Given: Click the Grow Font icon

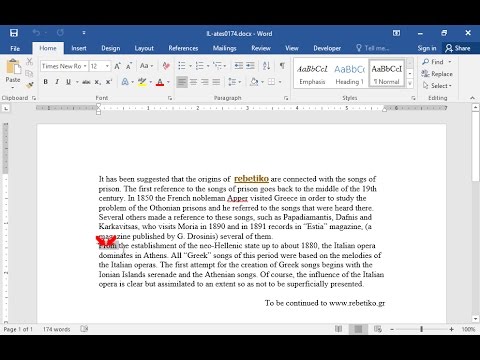Looking at the screenshot, I should pyautogui.click(x=117, y=66).
